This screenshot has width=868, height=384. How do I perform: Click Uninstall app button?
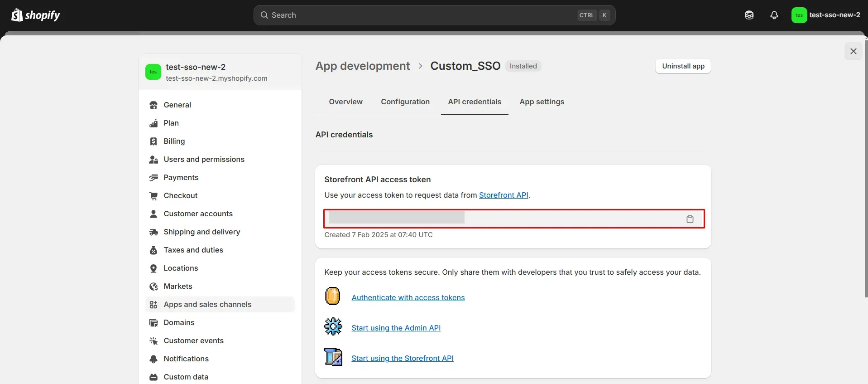click(683, 66)
